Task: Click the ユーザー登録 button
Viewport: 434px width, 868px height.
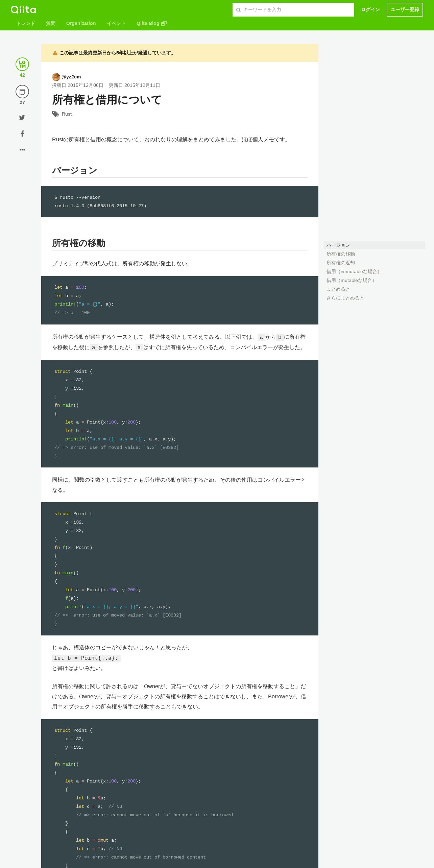Action: point(405,9)
